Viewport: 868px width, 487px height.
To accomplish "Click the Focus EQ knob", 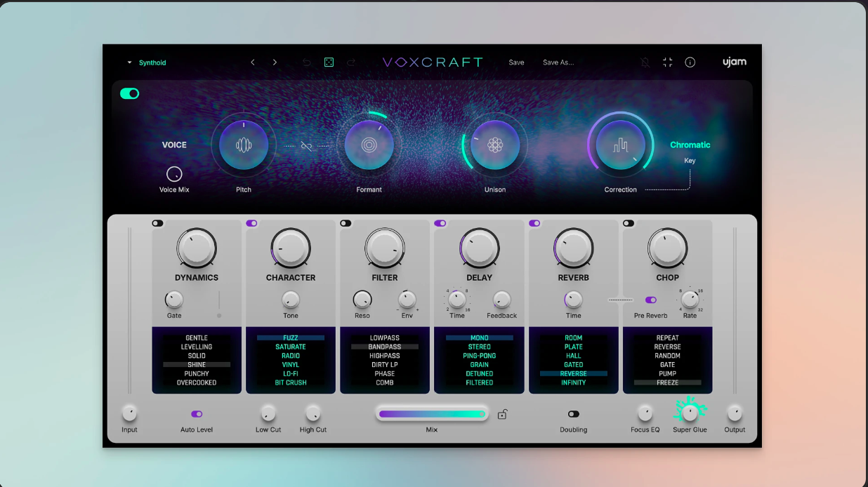I will [x=645, y=413].
